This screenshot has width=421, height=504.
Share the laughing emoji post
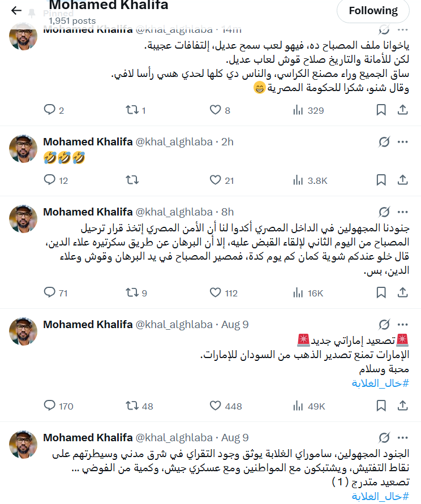pos(403,180)
